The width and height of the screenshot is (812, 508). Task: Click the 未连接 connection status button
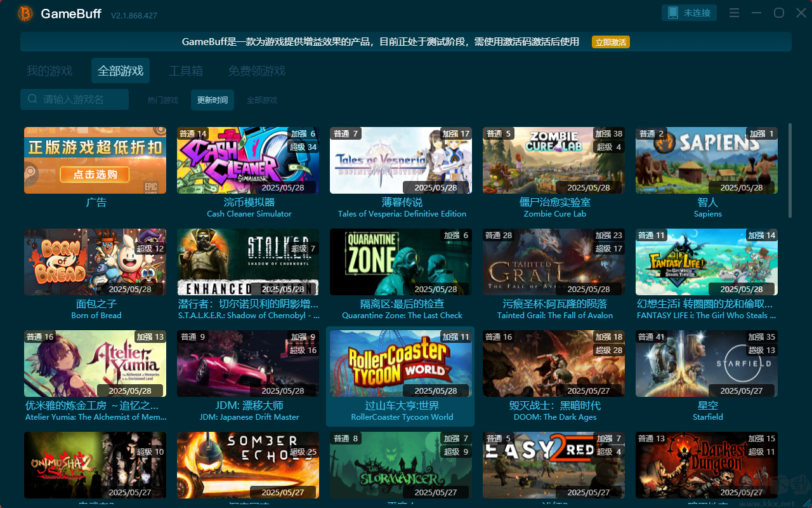pos(690,13)
